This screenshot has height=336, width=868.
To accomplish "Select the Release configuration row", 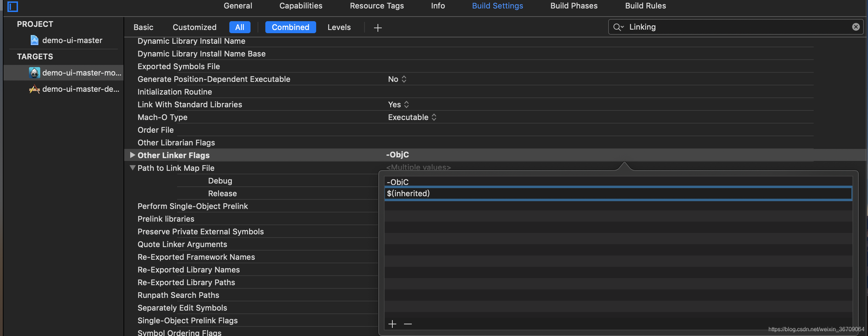I will [x=222, y=193].
